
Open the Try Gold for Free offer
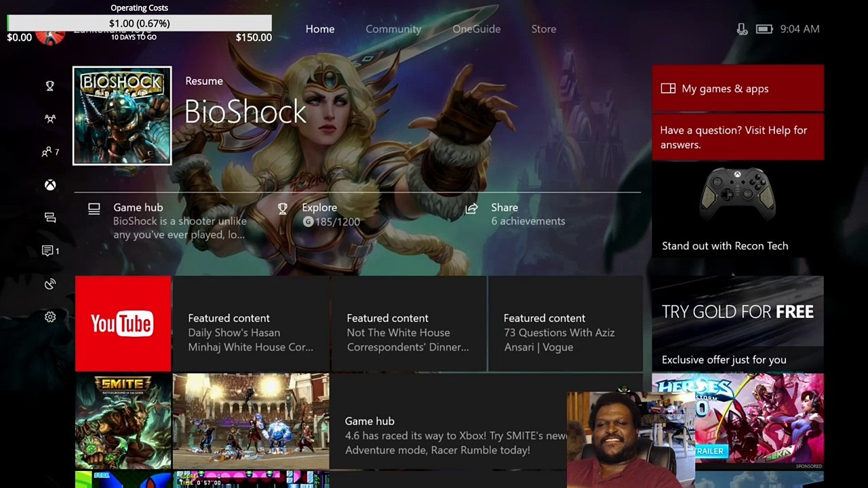coord(738,324)
